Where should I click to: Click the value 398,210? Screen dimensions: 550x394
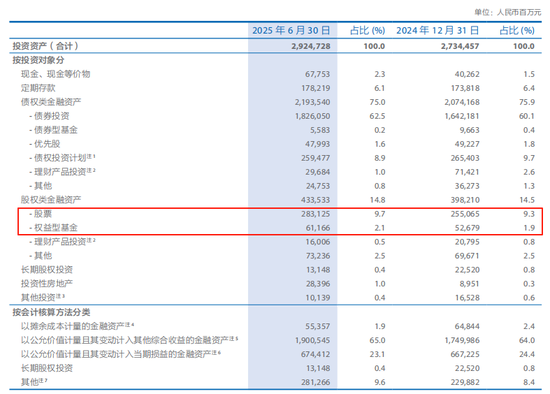(465, 200)
